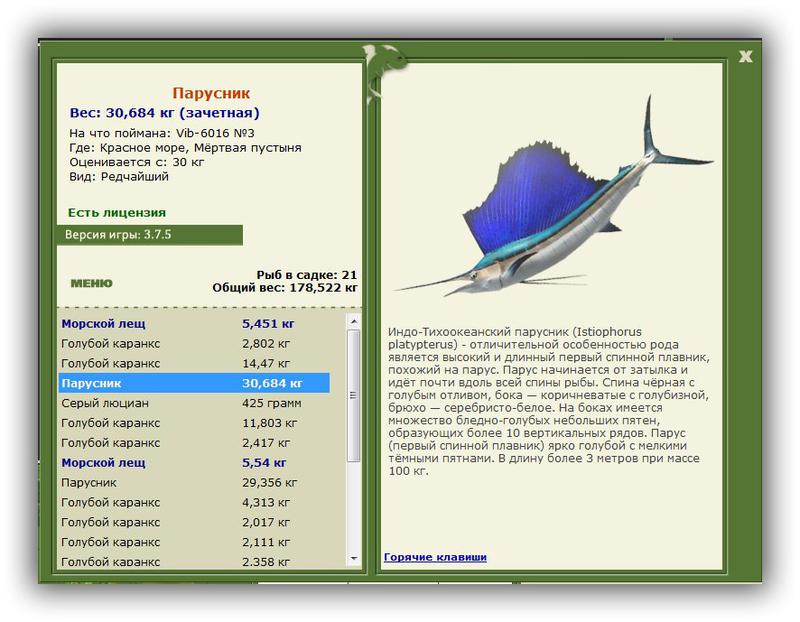This screenshot has width=800, height=622.
Task: Click the Вид: Редчайший line
Action: [119, 177]
